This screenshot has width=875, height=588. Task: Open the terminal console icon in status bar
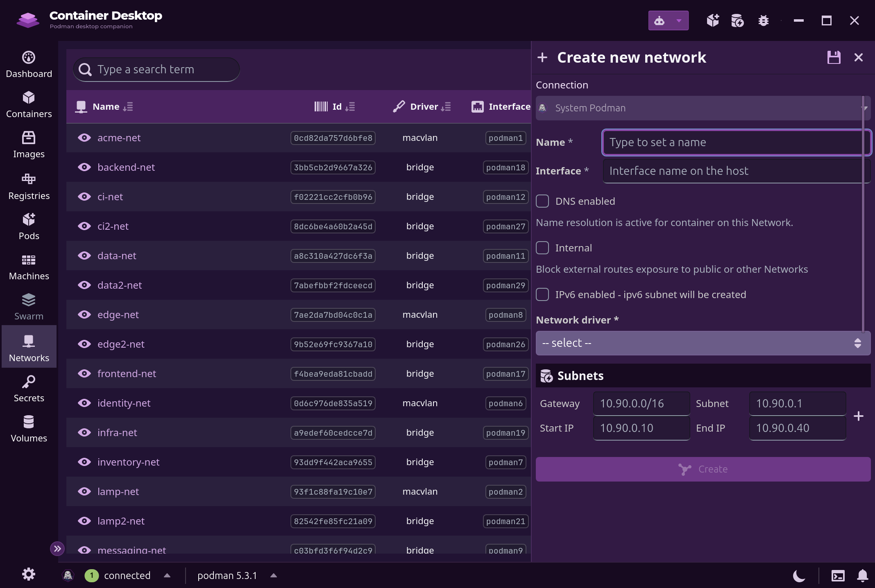(838, 576)
